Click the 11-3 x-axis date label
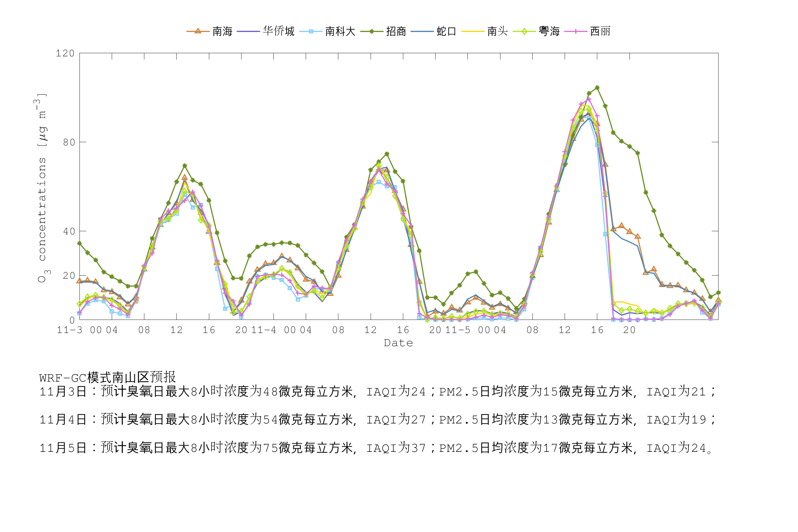The width and height of the screenshot is (798, 532). [x=70, y=330]
